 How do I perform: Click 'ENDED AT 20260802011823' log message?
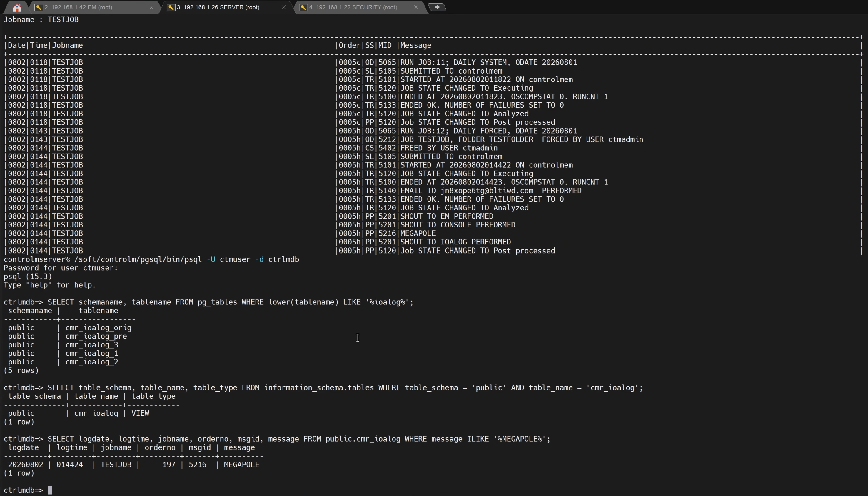click(x=504, y=97)
